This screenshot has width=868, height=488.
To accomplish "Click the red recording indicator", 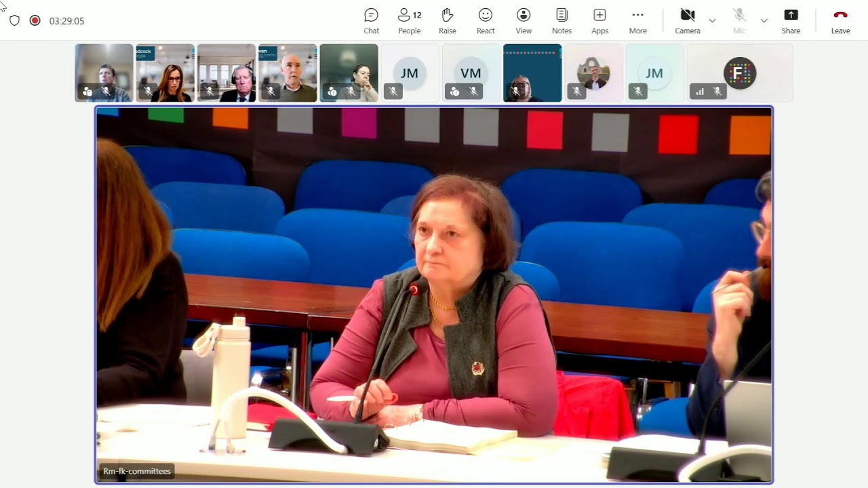I will click(35, 20).
